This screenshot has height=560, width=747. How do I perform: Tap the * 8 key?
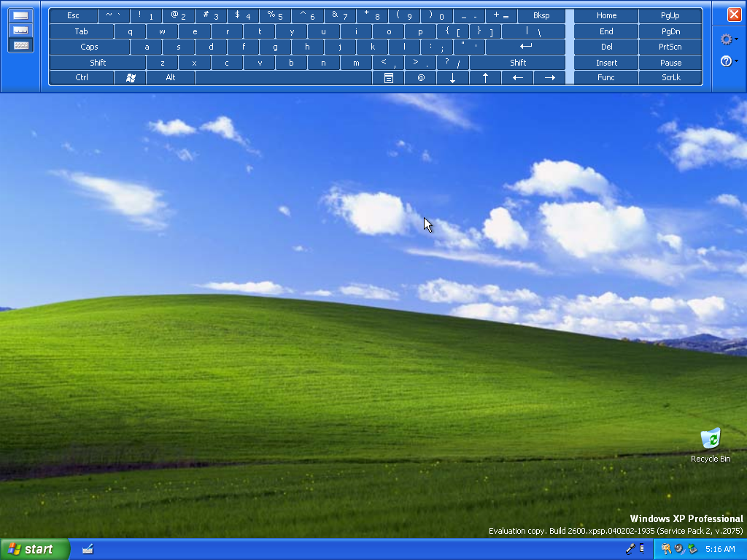(372, 16)
